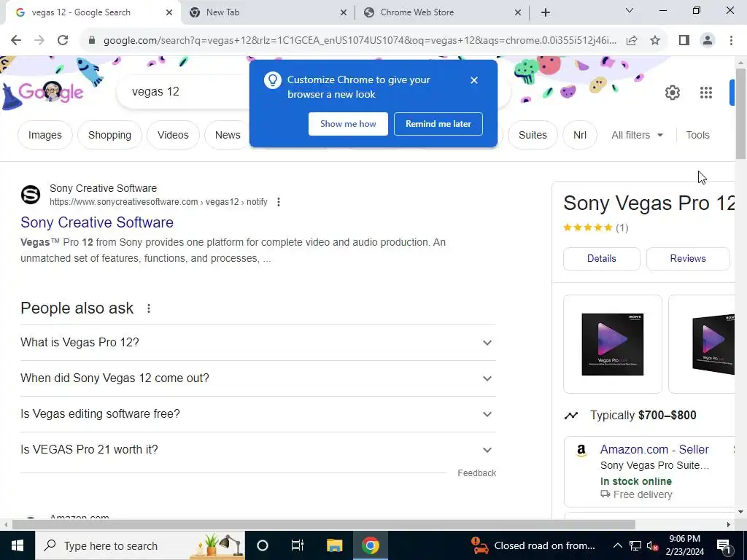
Task: Share this page via the share icon
Action: (632, 41)
